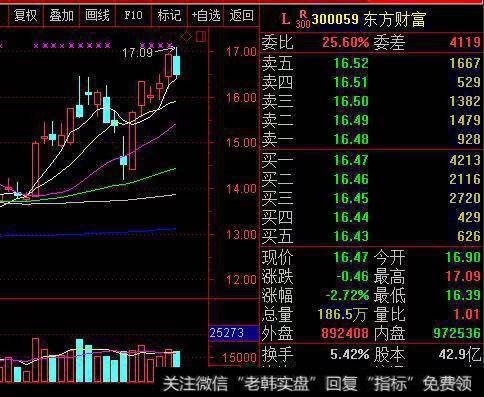Click 委差 value 4119
Screen dimensions: 484x397
tap(465, 42)
